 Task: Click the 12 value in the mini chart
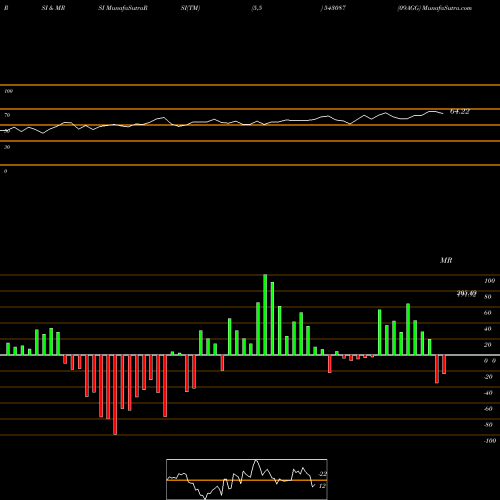click(x=322, y=486)
